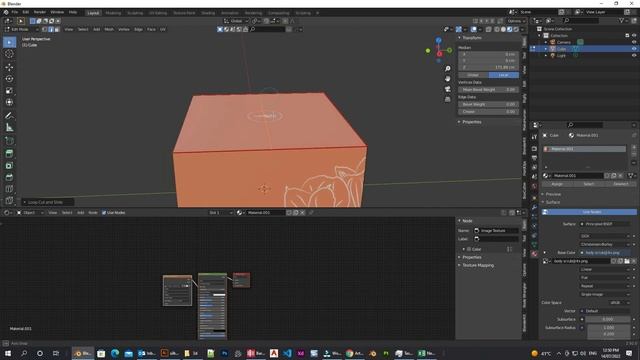Hide the Collection in the outliner
The image size is (640, 360).
[x=634, y=36]
